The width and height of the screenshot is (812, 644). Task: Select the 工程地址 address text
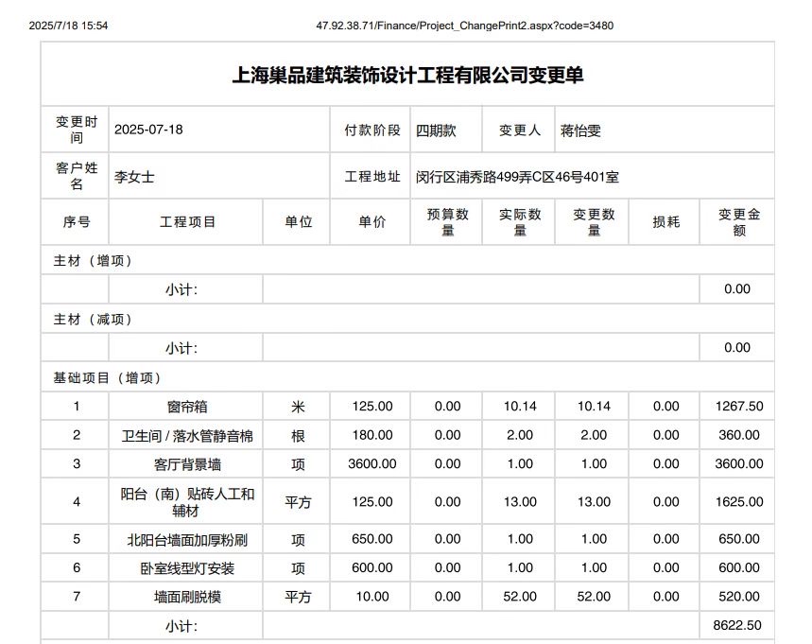click(517, 177)
